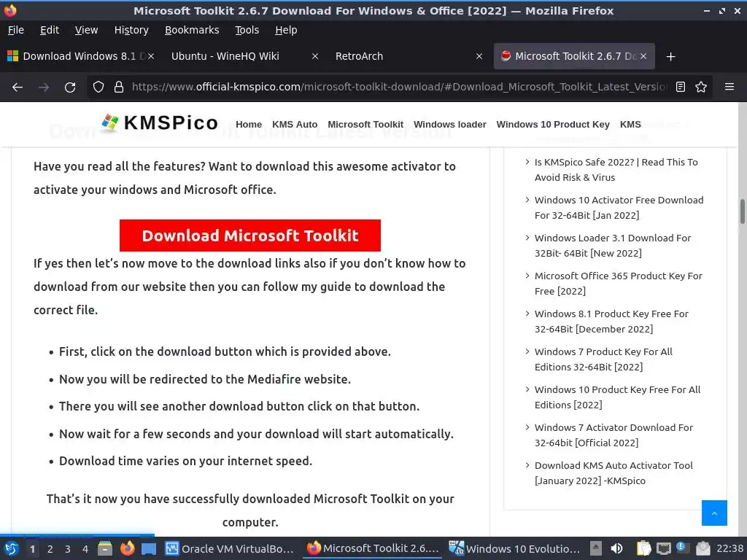Open the volume control tray icon
747x560 pixels.
(x=616, y=548)
